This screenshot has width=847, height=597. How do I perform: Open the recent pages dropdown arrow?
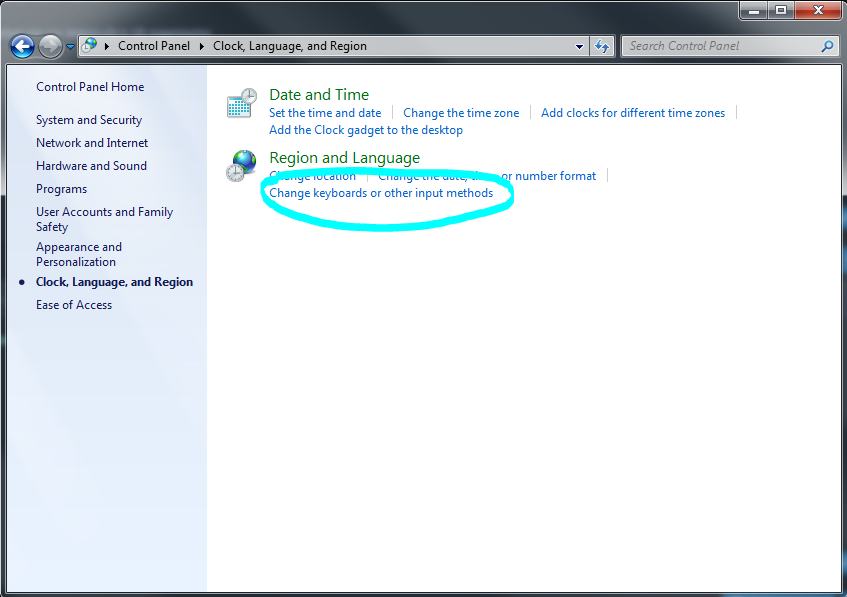[x=70, y=47]
